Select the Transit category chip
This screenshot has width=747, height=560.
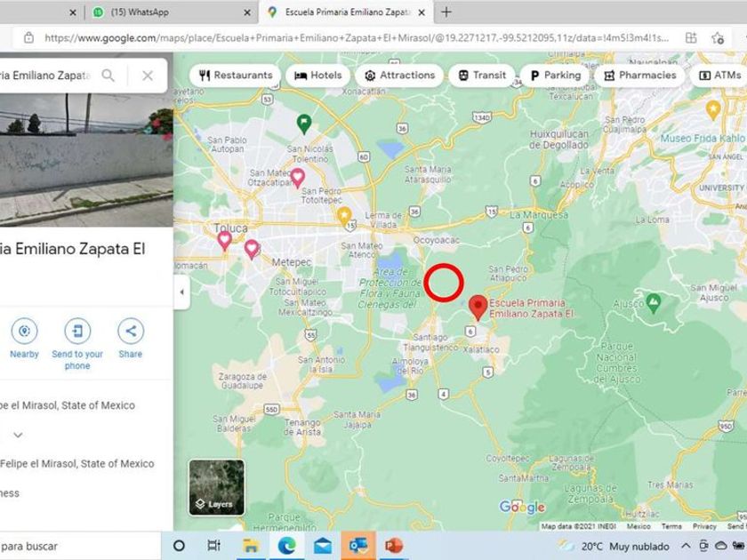[482, 76]
